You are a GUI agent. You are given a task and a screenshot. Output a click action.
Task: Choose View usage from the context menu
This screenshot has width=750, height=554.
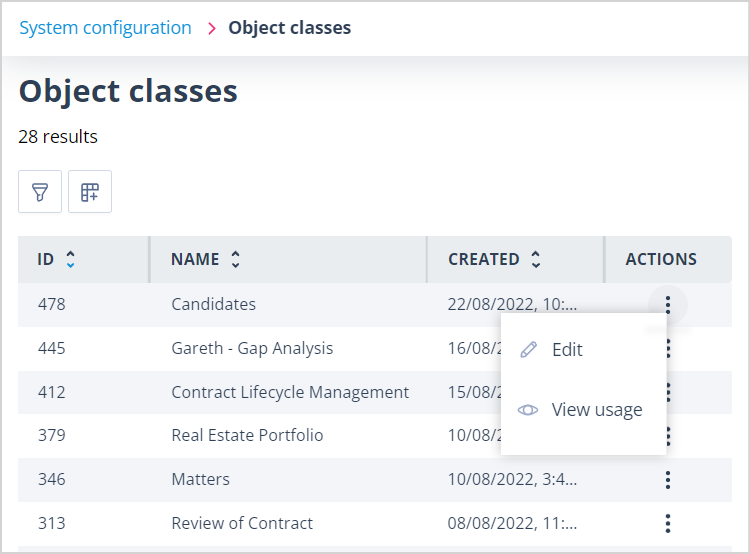[584, 410]
